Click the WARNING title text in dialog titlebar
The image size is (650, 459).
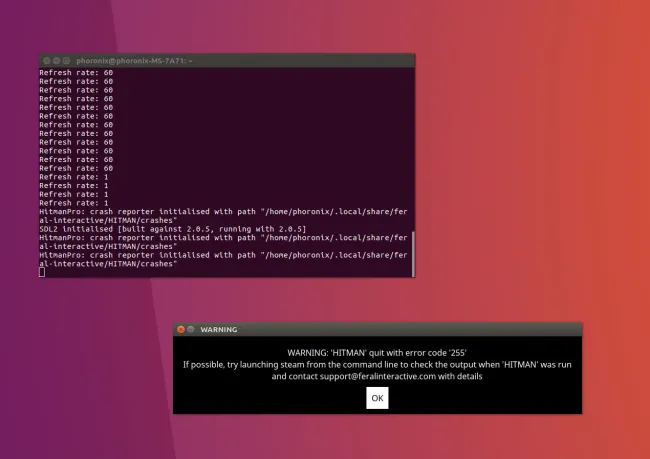pyautogui.click(x=219, y=329)
